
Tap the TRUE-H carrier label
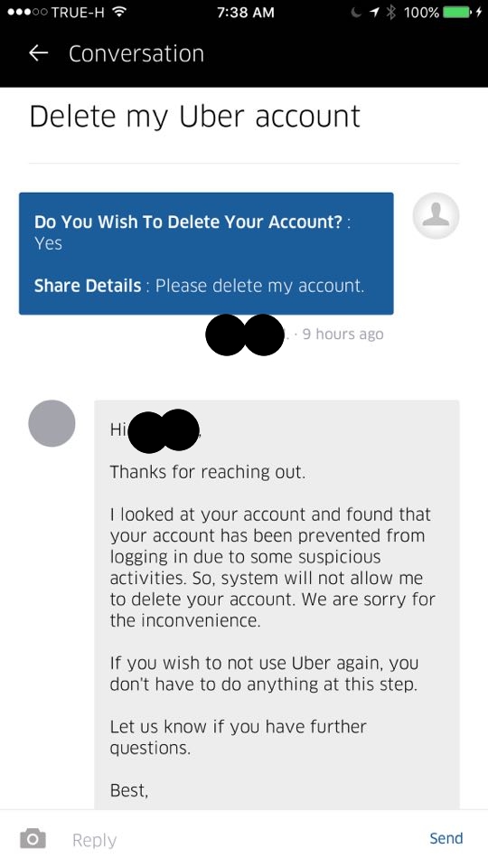[x=78, y=12]
